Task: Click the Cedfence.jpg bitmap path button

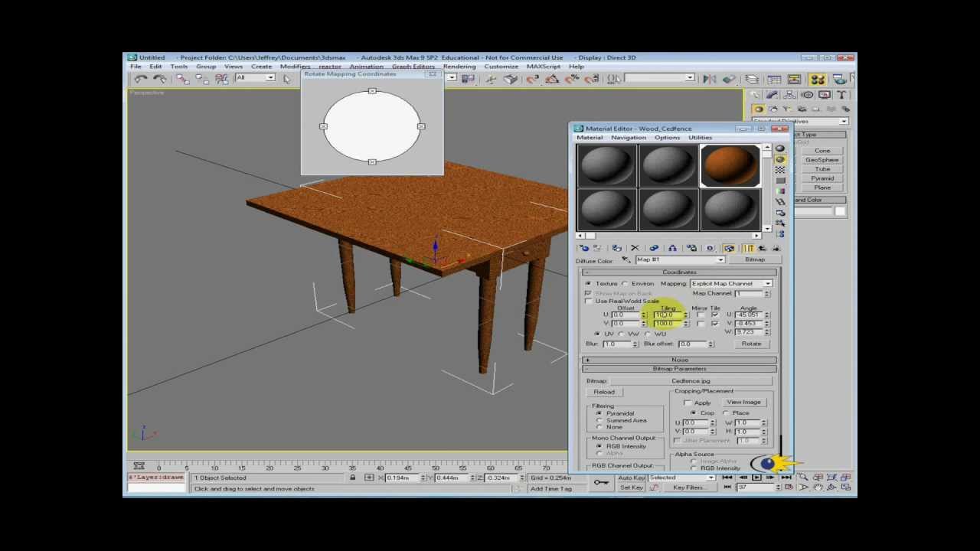Action: click(x=691, y=381)
